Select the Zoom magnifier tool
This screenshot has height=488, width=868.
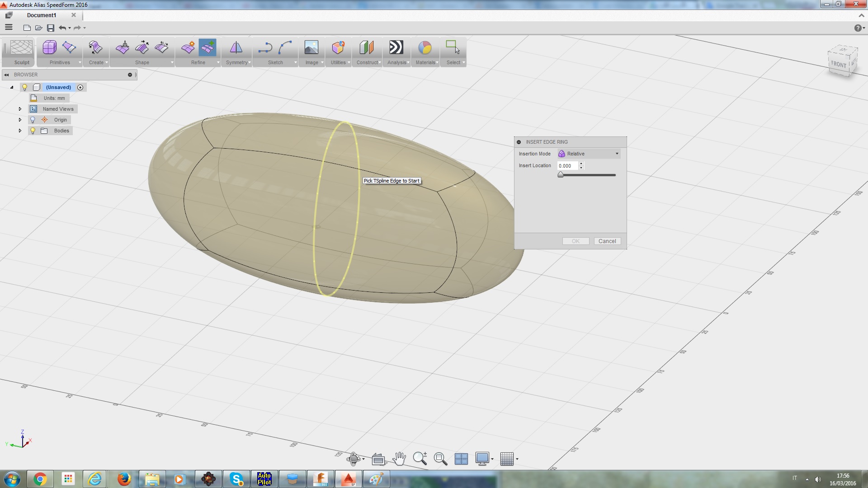pos(420,459)
